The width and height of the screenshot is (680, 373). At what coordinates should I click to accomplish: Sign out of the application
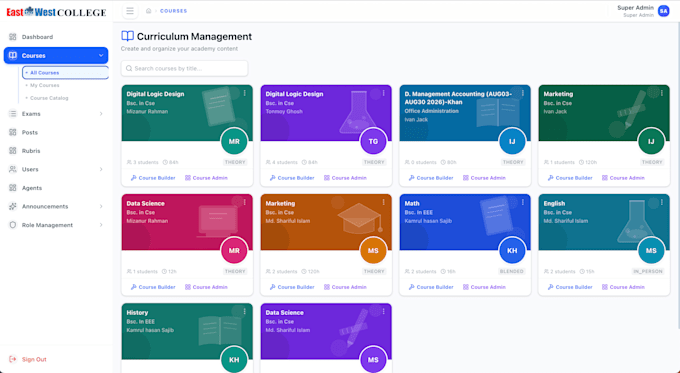28,359
